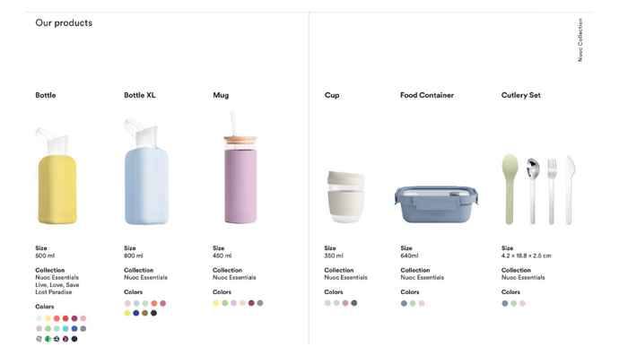This screenshot has height=364, width=628.
Task: Open the light blue Bottle XL image
Action: pyautogui.click(x=146, y=171)
